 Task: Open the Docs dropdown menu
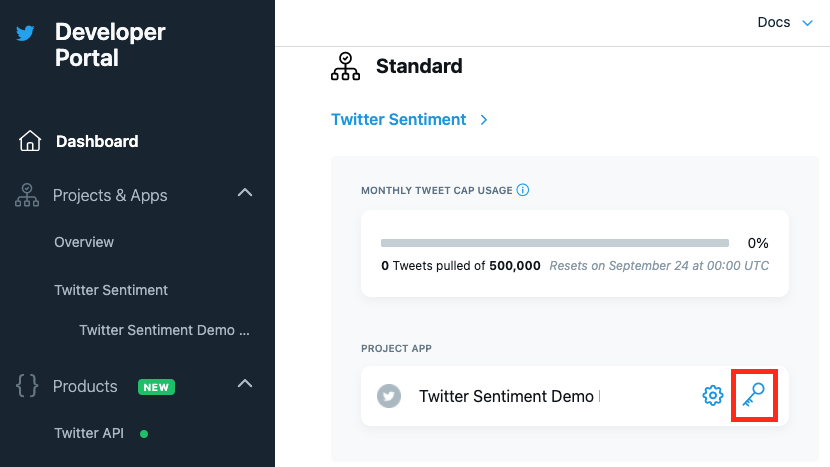tap(785, 22)
